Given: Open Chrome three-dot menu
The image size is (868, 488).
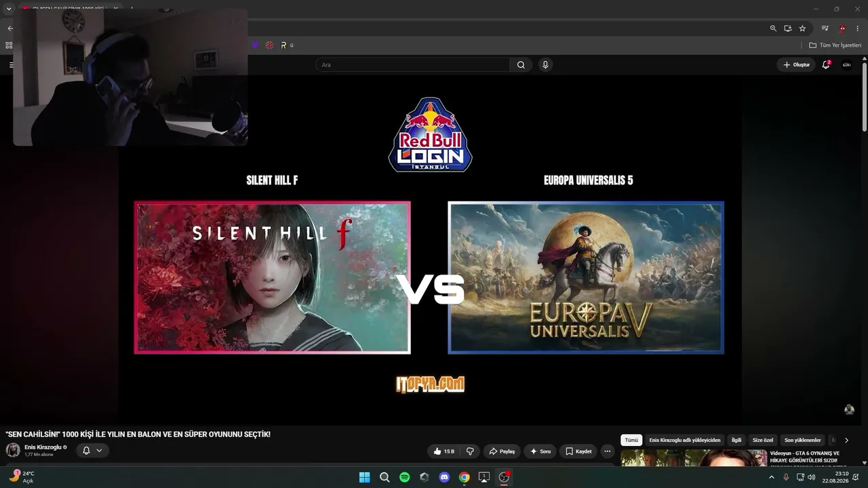Looking at the screenshot, I should click(x=857, y=28).
